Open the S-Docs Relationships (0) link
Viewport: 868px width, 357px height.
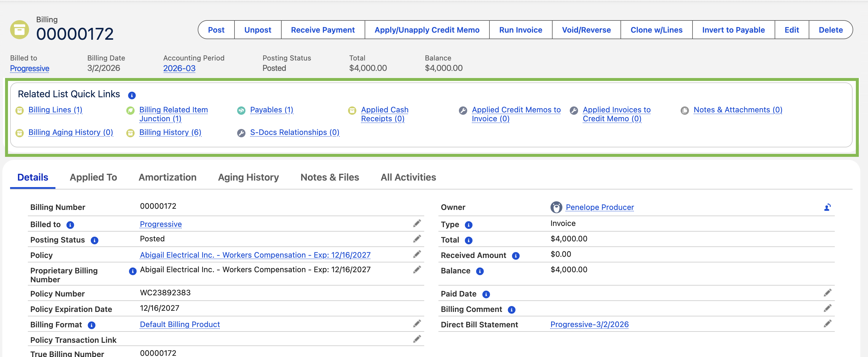pos(294,133)
